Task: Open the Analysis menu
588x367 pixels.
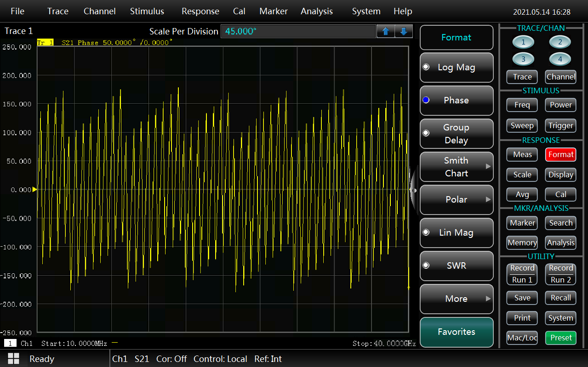Action: [x=317, y=11]
